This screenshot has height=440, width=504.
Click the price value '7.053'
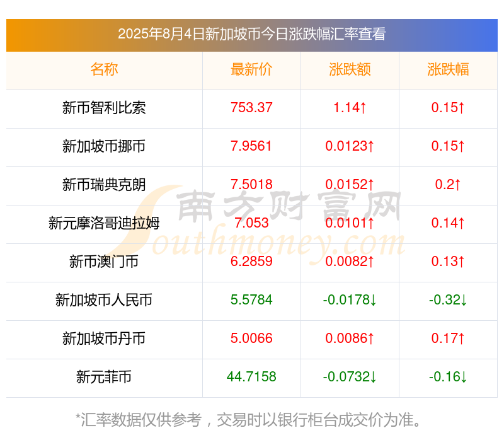click(251, 223)
